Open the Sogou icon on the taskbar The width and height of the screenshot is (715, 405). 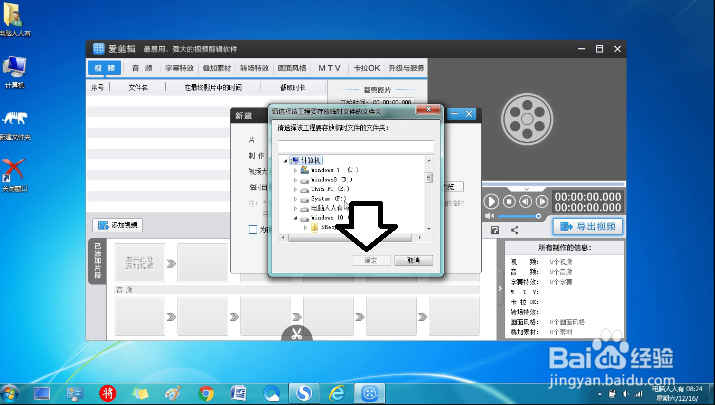304,393
